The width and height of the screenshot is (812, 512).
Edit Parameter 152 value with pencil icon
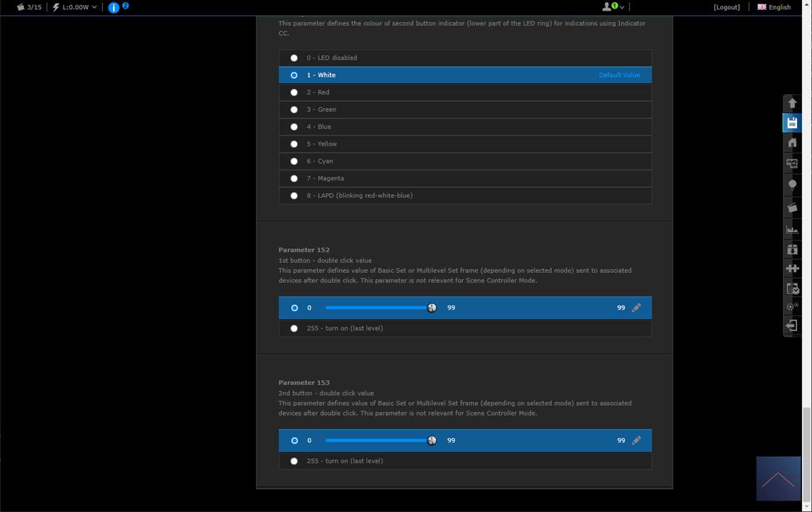coord(636,308)
